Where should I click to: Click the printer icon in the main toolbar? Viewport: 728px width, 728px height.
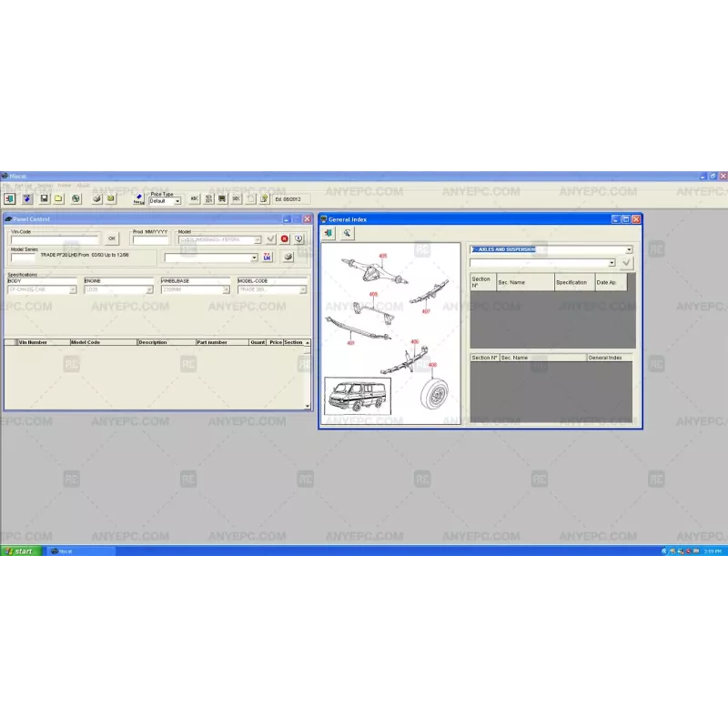click(95, 199)
